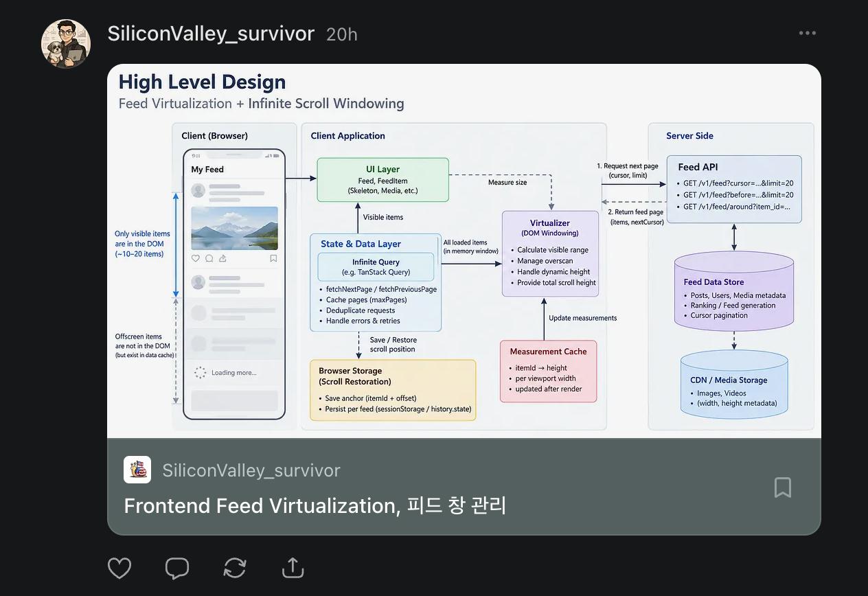Click SiliconValley_survivor name in link card
This screenshot has width=868, height=596.
click(x=251, y=470)
